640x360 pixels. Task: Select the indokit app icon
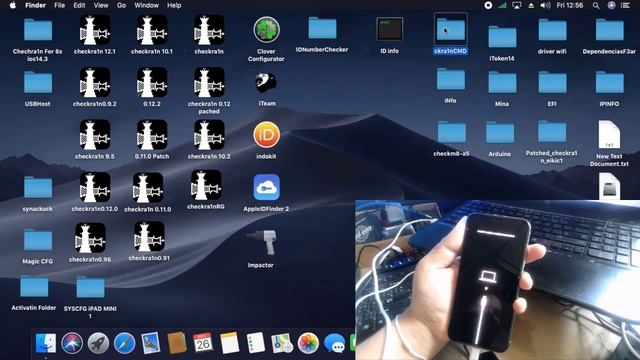pyautogui.click(x=266, y=135)
